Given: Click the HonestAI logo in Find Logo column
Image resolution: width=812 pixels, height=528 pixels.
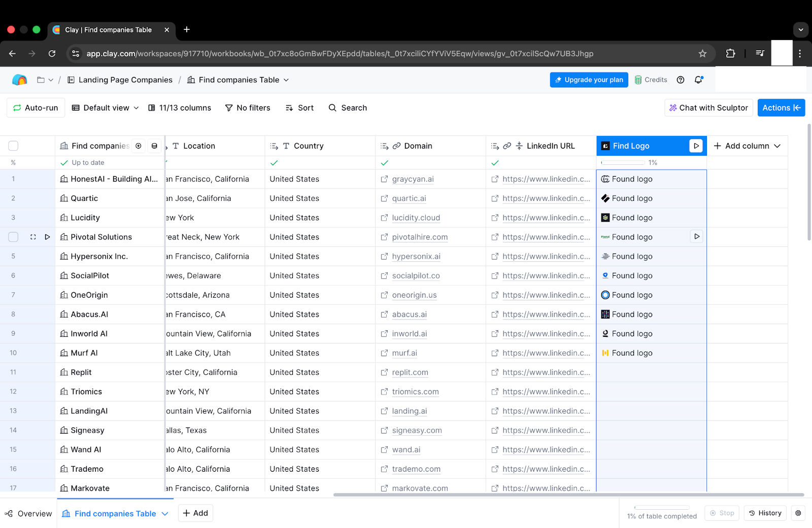Looking at the screenshot, I should tap(605, 179).
